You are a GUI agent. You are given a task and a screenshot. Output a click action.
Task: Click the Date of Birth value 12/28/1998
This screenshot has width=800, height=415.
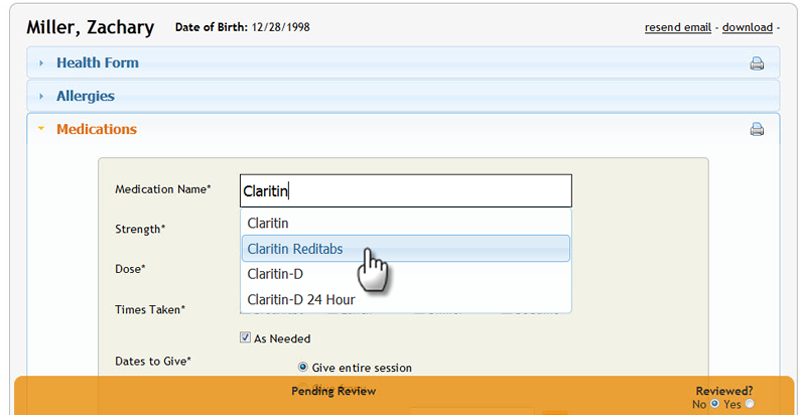pyautogui.click(x=281, y=27)
